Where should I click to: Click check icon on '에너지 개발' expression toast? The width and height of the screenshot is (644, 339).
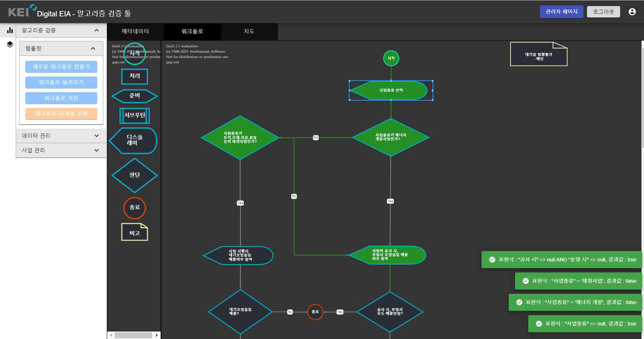point(519,302)
